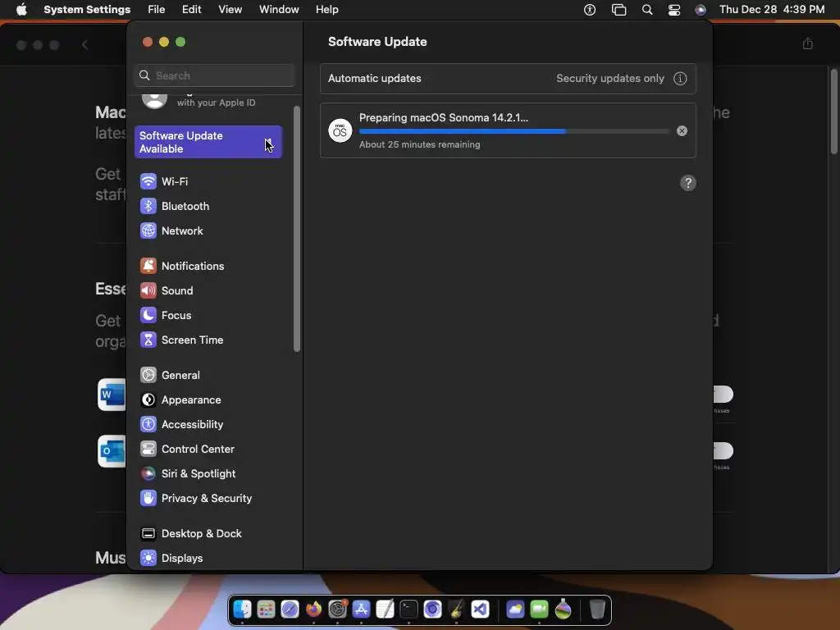
Task: Open Visual Studio Code from Dock
Action: [480, 609]
